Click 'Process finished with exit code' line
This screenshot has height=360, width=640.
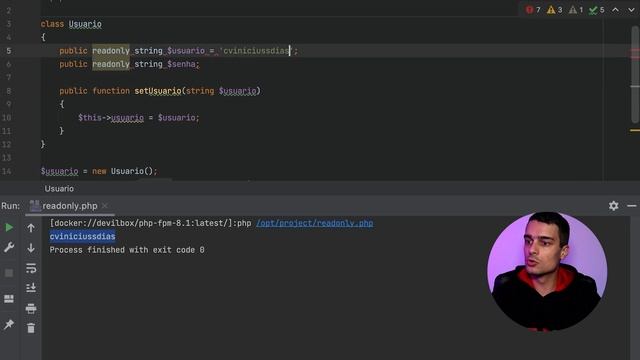tap(127, 250)
